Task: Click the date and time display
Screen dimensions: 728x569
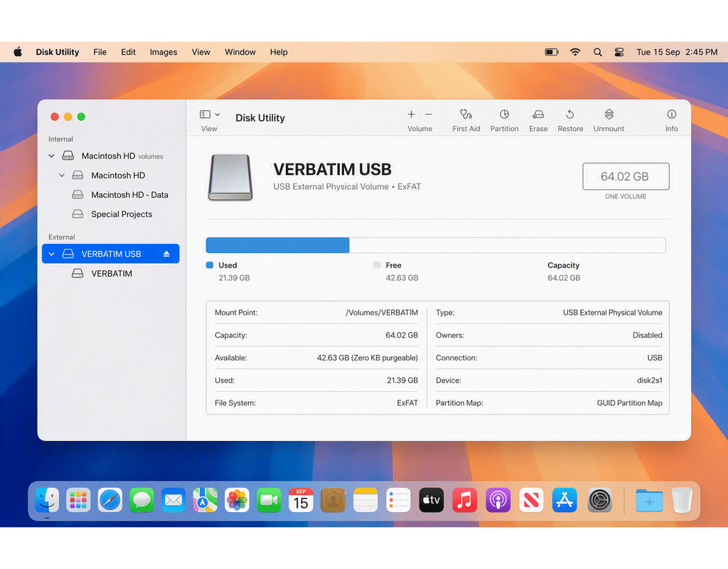Action: point(677,52)
